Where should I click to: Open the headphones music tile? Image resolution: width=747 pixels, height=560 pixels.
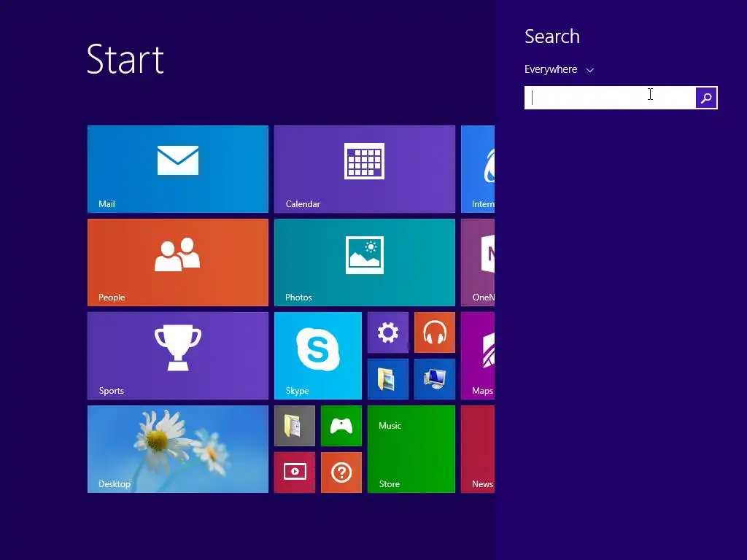[x=435, y=332]
